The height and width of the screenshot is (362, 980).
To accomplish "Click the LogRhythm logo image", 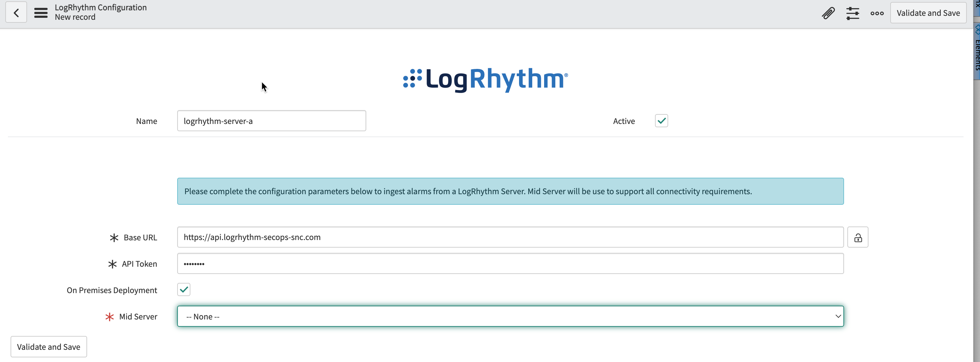I will tap(485, 79).
